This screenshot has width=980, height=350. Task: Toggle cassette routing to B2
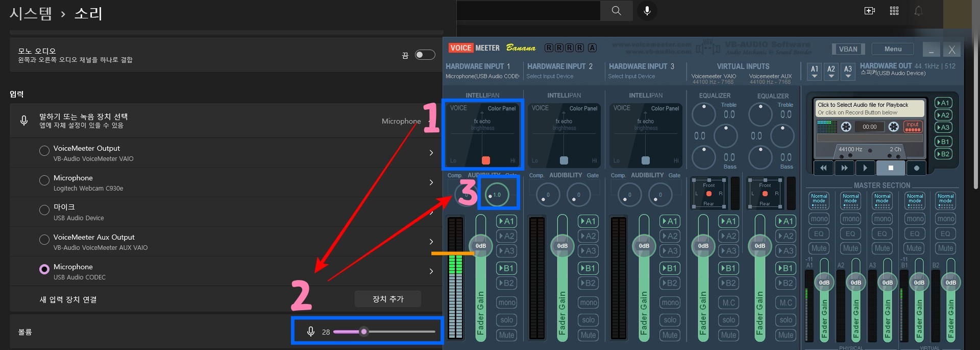pyautogui.click(x=943, y=154)
